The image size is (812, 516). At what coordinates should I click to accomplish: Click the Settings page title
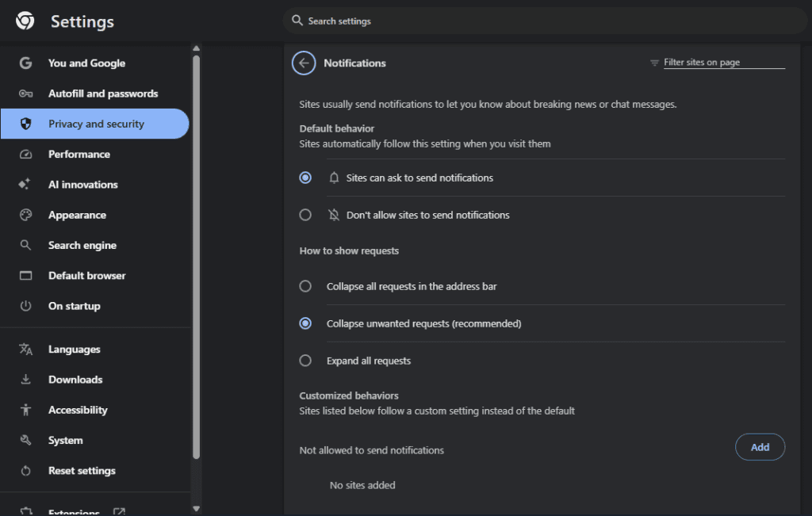point(82,21)
